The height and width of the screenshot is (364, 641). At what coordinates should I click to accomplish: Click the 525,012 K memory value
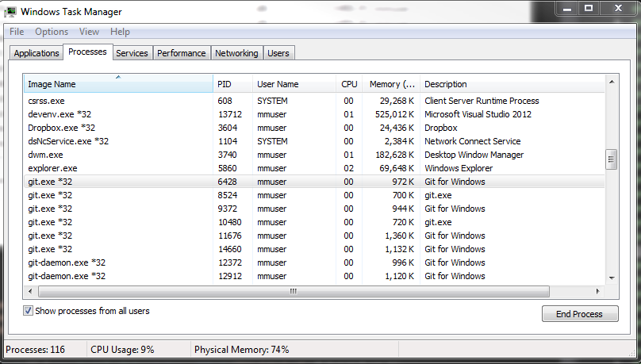pos(394,114)
